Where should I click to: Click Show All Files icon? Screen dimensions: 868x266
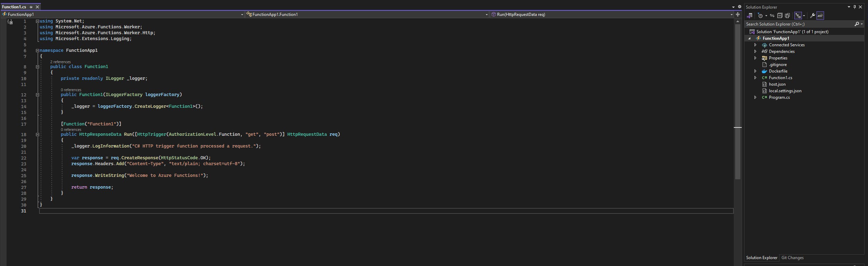pos(787,16)
